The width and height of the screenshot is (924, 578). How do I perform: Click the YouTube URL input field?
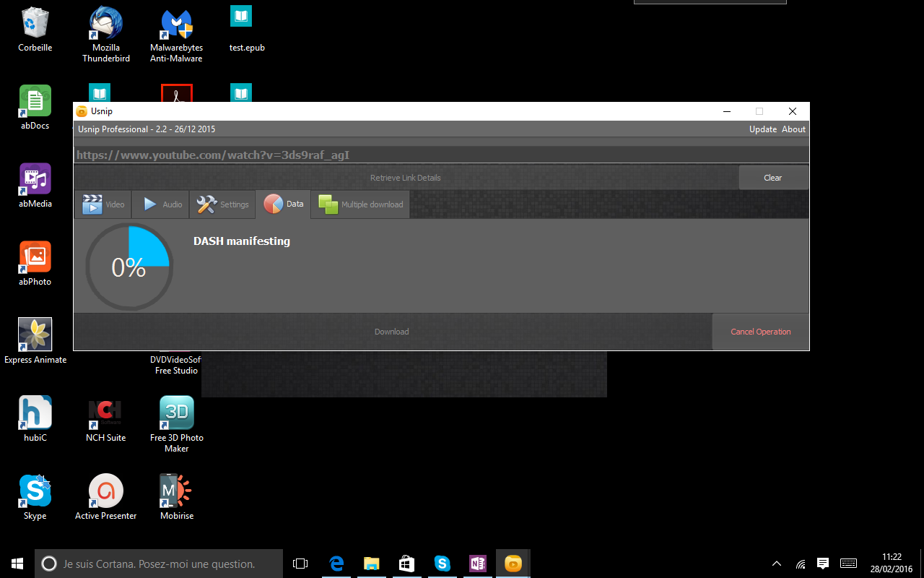pyautogui.click(x=441, y=155)
